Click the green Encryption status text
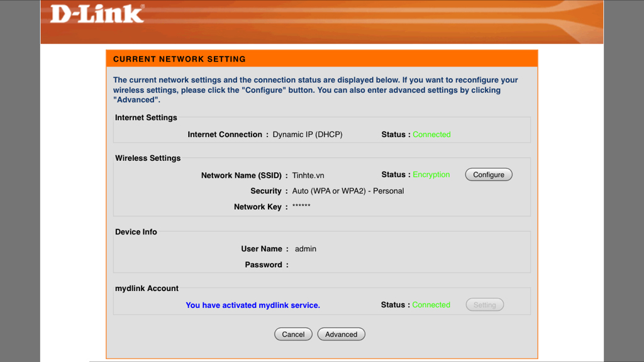Viewport: 644px width, 362px height. (x=431, y=175)
